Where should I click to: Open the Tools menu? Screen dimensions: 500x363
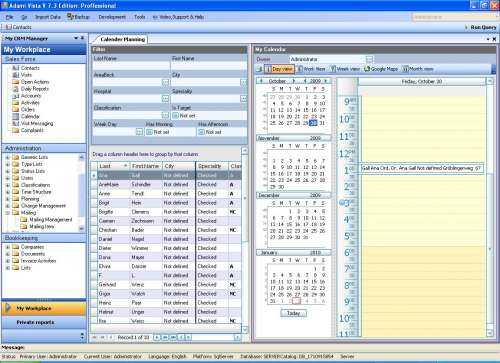coord(140,17)
